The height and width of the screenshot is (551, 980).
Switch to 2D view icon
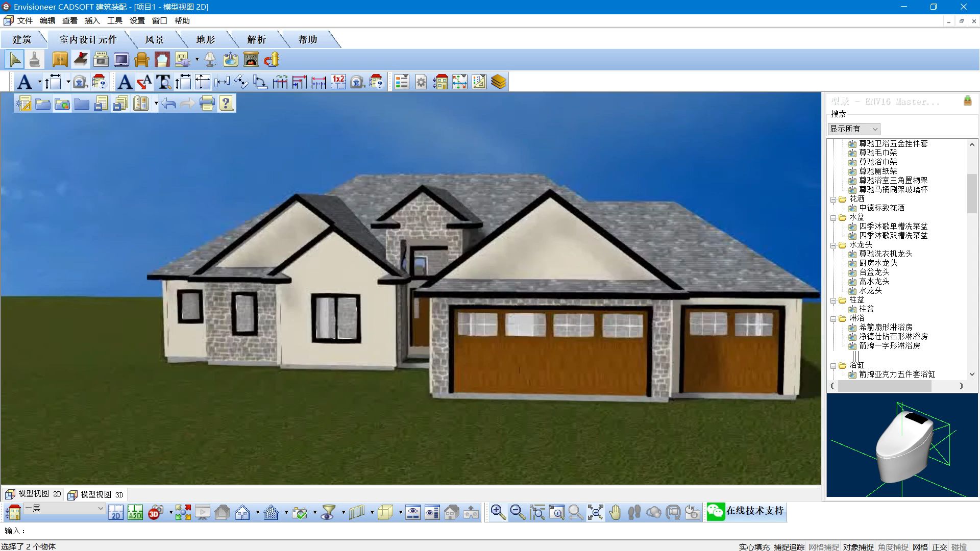point(116,512)
